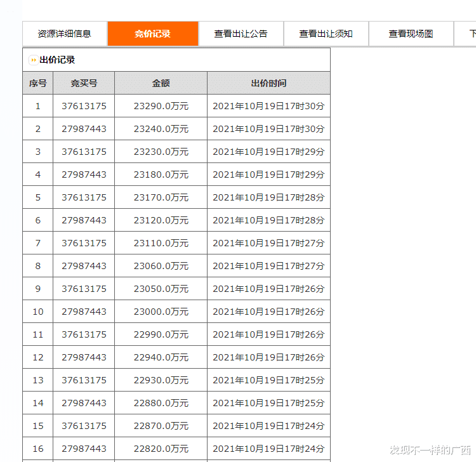
Task: Select amount 23230.0万元 in row 3
Action: [161, 152]
